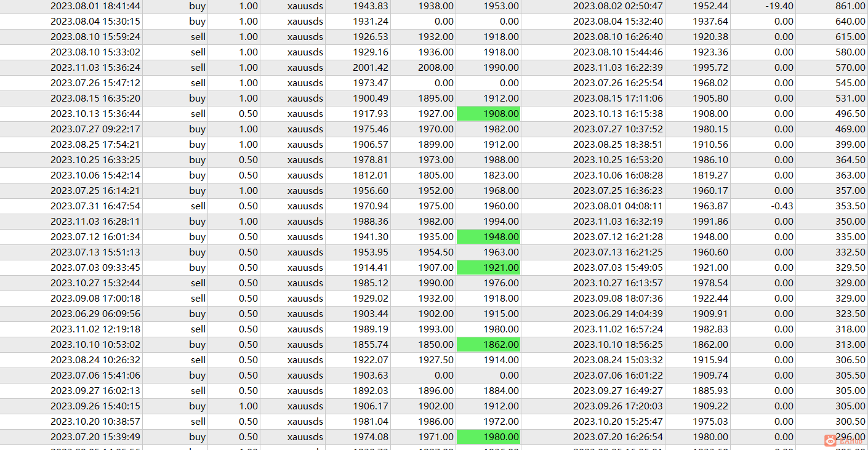Image resolution: width=868 pixels, height=450 pixels.
Task: Click the green highlighted 1908.00 cell
Action: [x=488, y=114]
